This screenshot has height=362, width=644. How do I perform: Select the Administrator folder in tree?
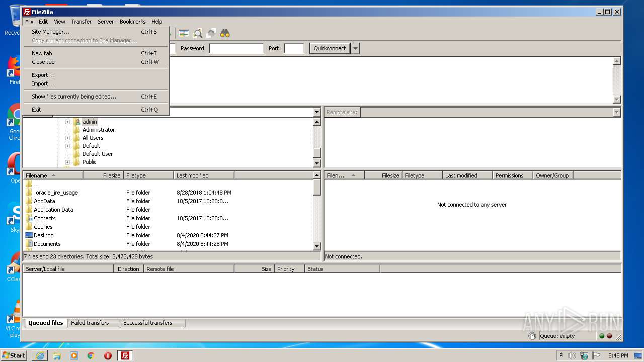tap(99, 130)
